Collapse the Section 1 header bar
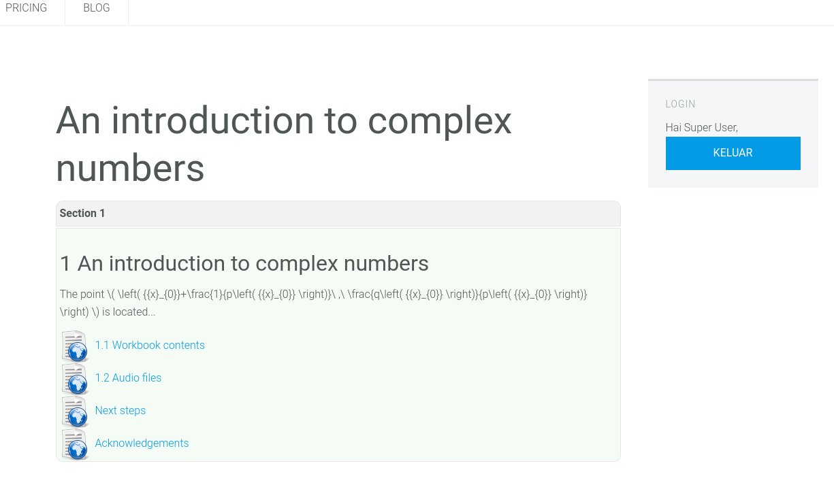Image resolution: width=834 pixels, height=504 pixels. coord(338,214)
